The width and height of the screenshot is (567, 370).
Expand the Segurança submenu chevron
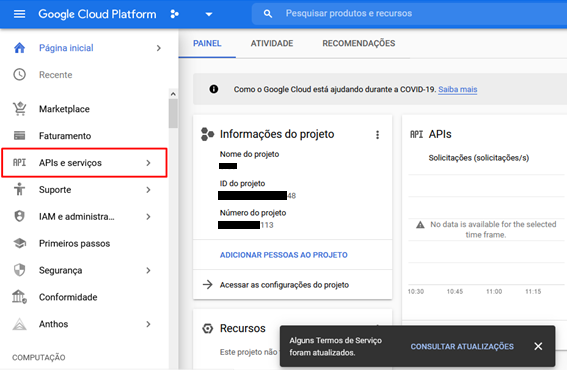(x=148, y=271)
